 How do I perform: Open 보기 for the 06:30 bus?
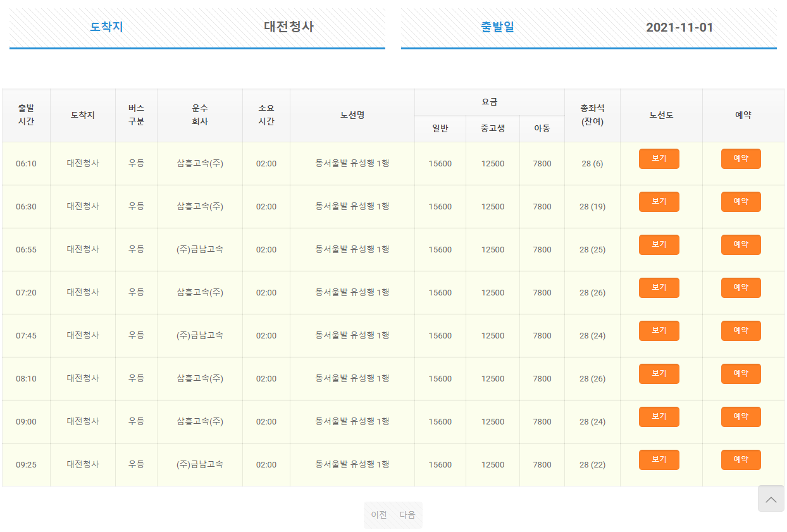(659, 202)
